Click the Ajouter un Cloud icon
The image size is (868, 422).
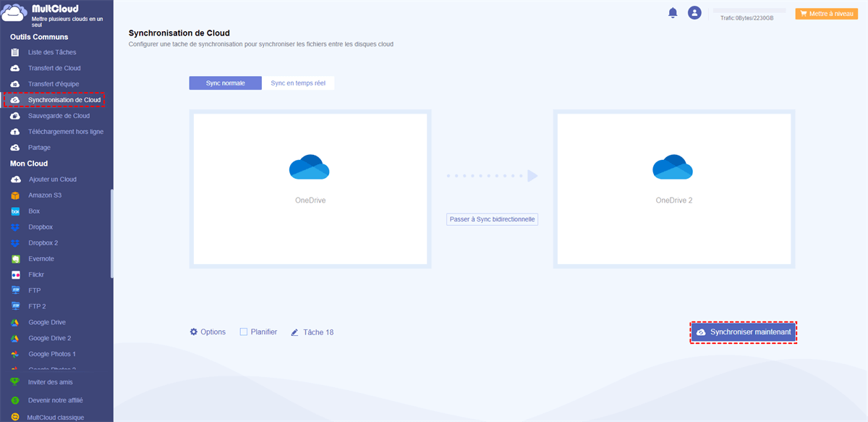click(x=15, y=180)
